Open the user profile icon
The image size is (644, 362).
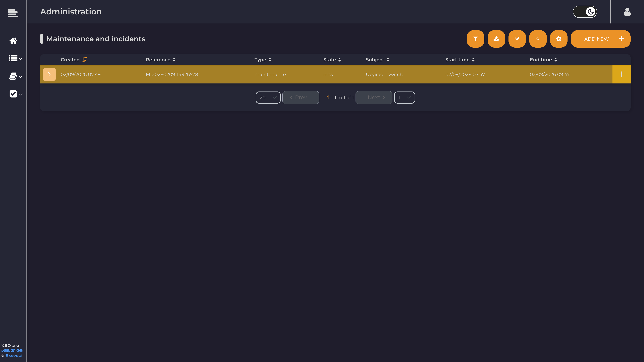[627, 12]
